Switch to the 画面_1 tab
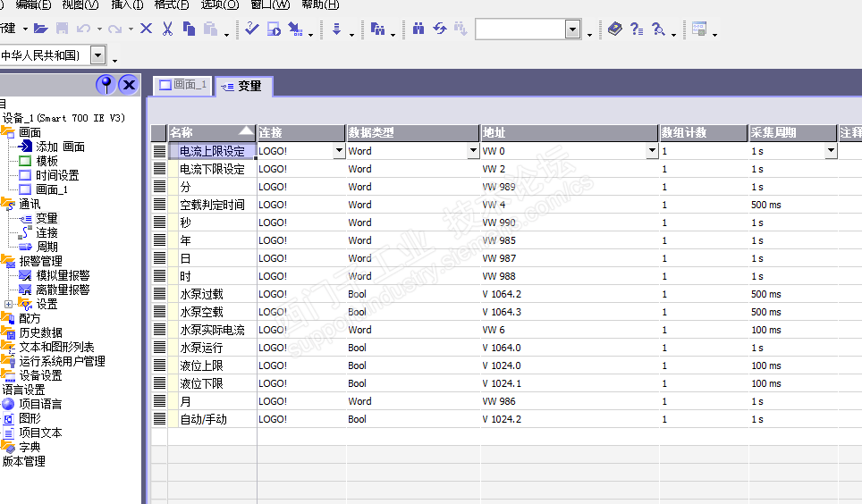862x504 pixels. click(x=182, y=85)
